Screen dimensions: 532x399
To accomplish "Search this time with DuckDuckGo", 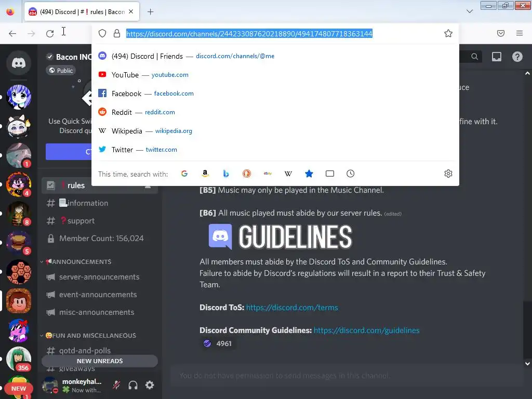I will (247, 174).
